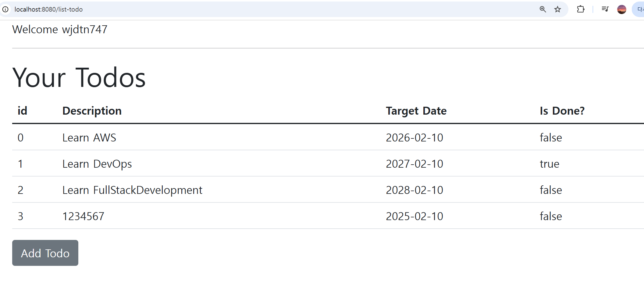Click the Target Date column header
The width and height of the screenshot is (644, 282).
(x=416, y=111)
